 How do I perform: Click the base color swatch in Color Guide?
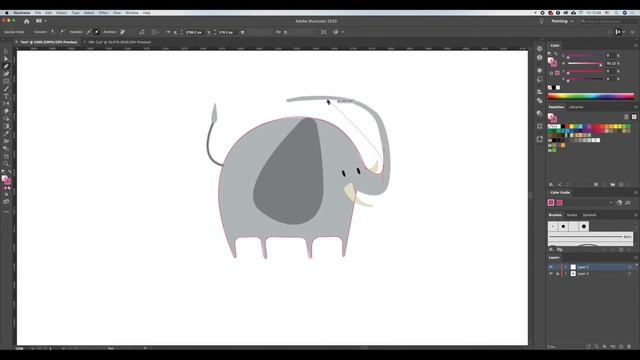551,202
